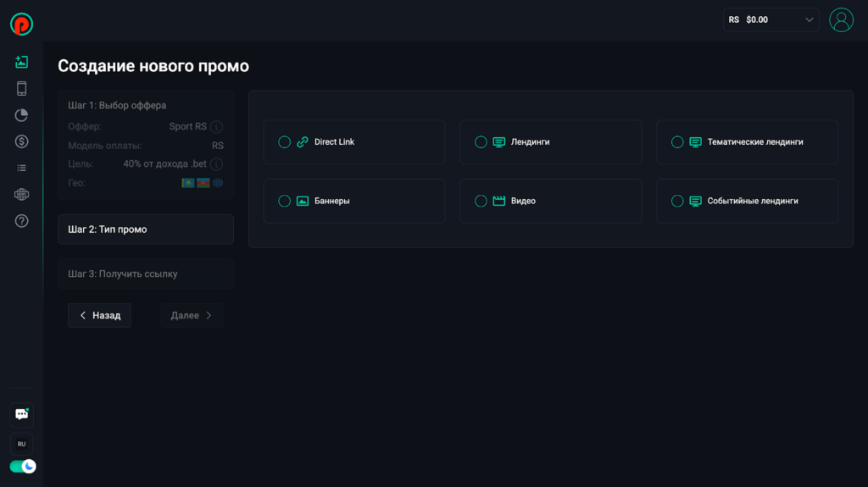Image resolution: width=868 pixels, height=487 pixels.
Task: Select the Событийные лендинги radio button
Action: pyautogui.click(x=677, y=201)
